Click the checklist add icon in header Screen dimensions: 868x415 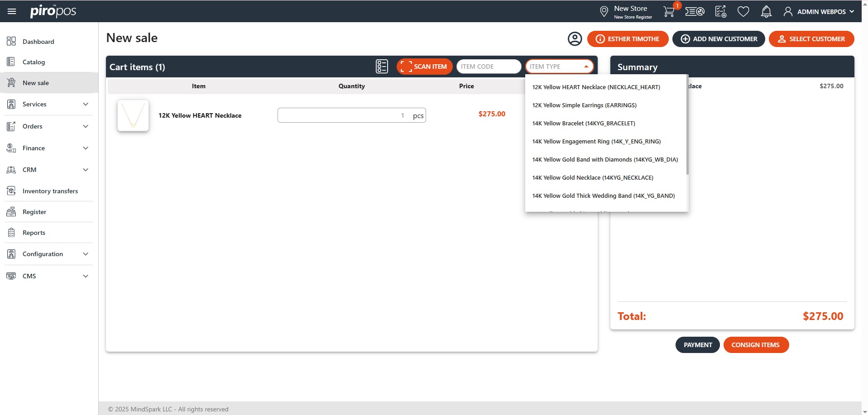[720, 12]
